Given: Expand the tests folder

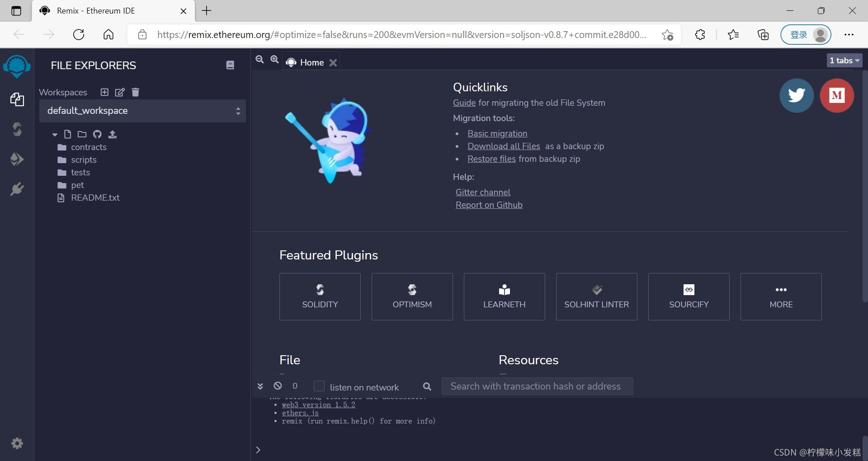Looking at the screenshot, I should coord(74,172).
